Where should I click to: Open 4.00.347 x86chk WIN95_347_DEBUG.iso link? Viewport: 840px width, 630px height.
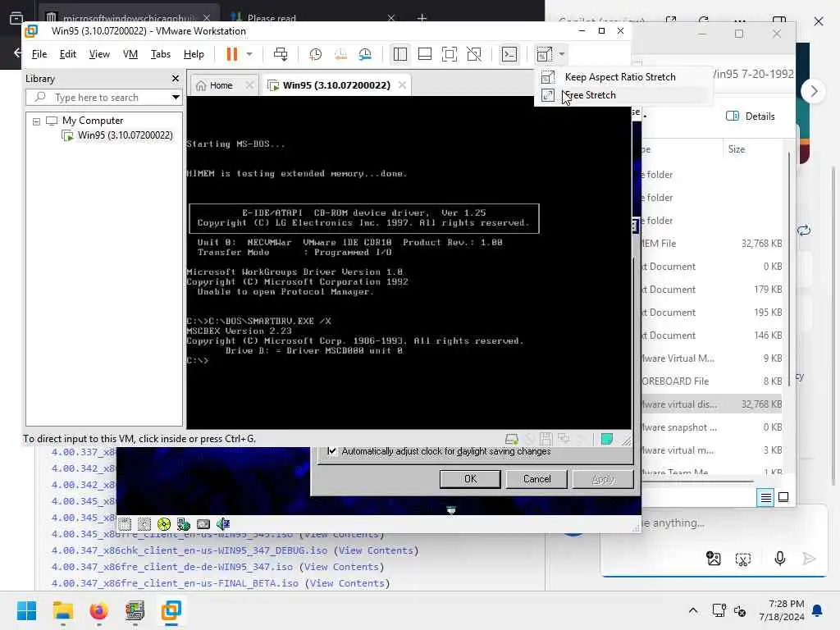click(x=189, y=550)
